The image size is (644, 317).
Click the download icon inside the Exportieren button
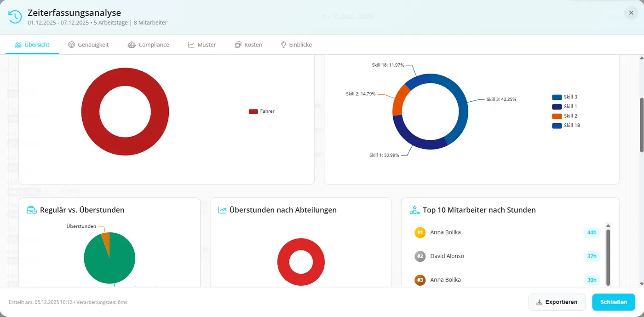[538, 302]
